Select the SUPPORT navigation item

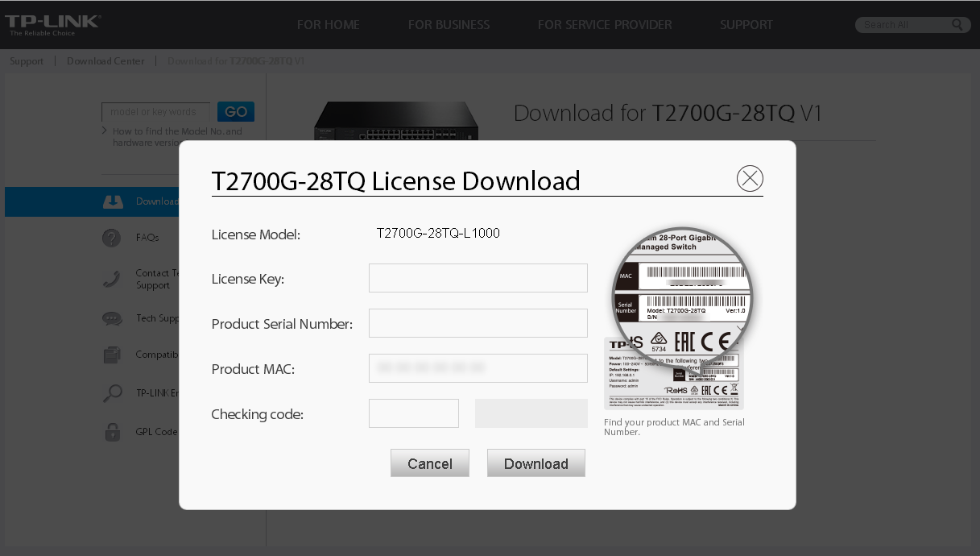746,24
